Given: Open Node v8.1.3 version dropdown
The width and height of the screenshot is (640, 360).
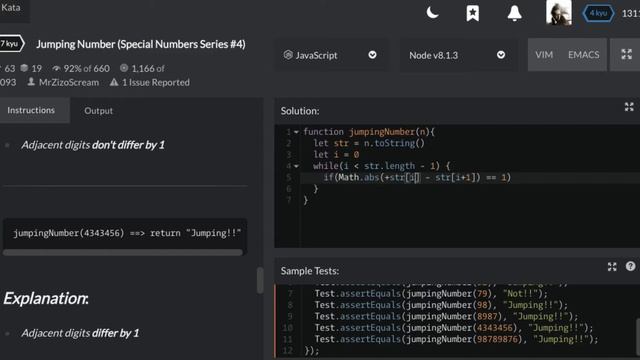Looking at the screenshot, I should [x=457, y=55].
